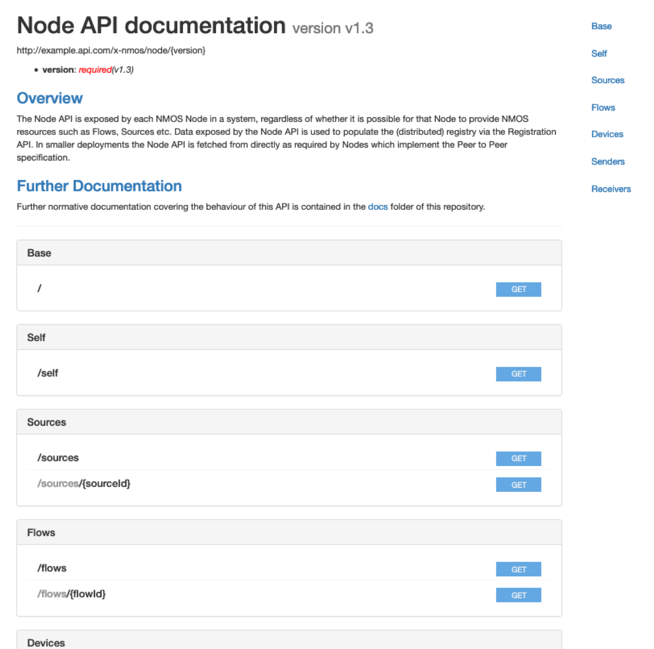Open the docs folder link
Image resolution: width=654 pixels, height=649 pixels.
pos(377,207)
